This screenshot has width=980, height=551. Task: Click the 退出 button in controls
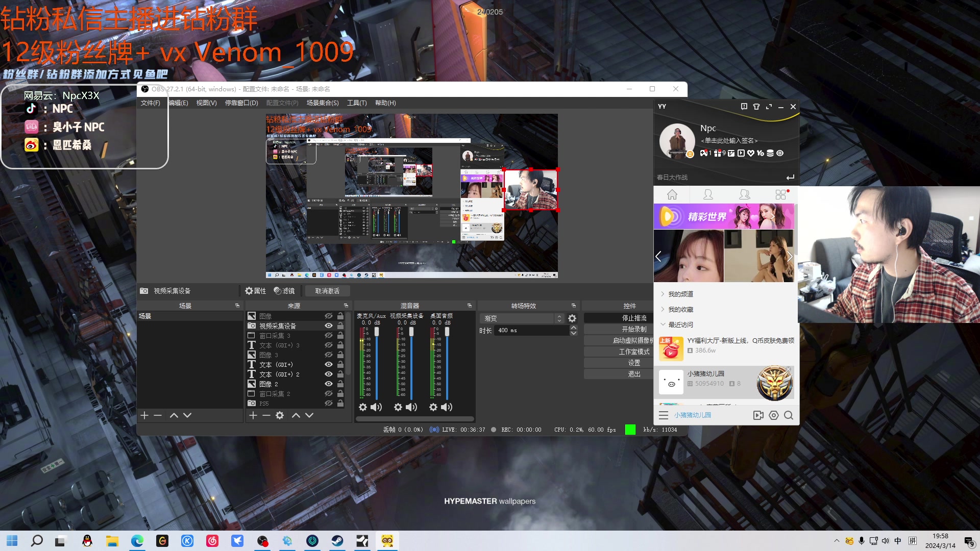coord(619,374)
